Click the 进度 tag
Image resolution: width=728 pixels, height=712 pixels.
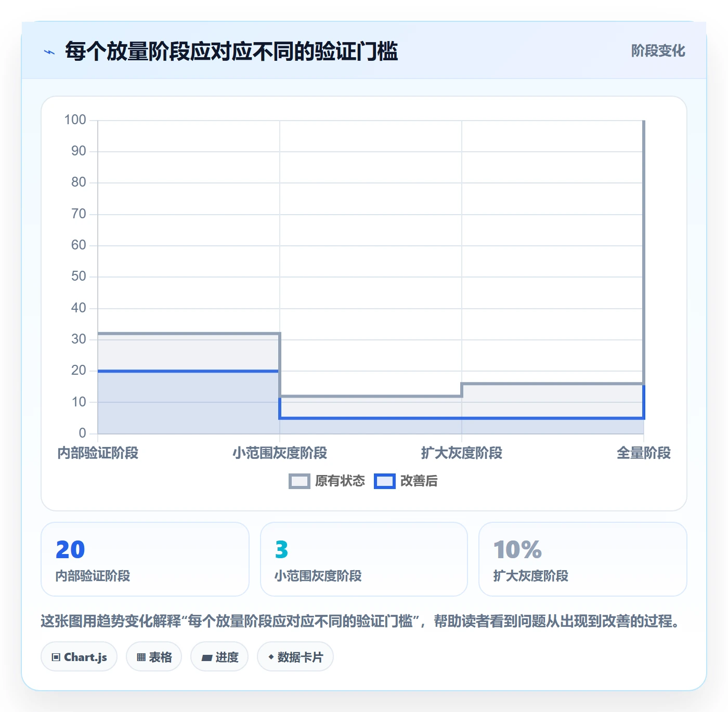click(x=219, y=657)
